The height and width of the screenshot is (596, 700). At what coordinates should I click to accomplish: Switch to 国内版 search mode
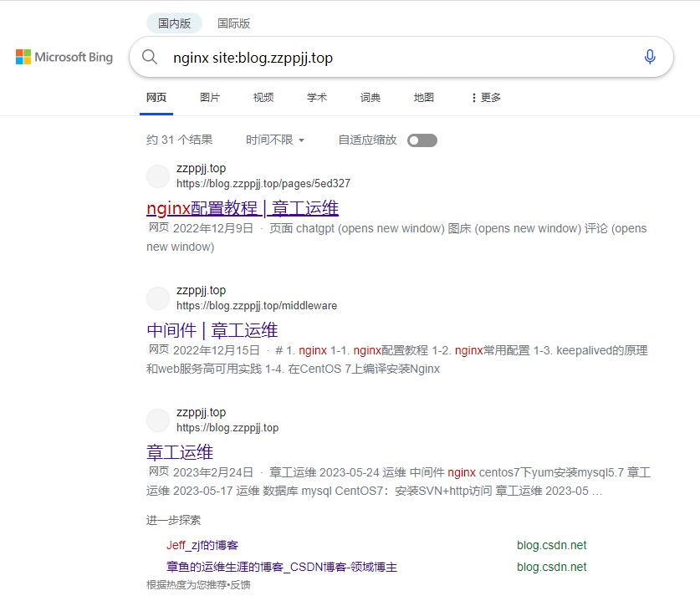tap(174, 23)
